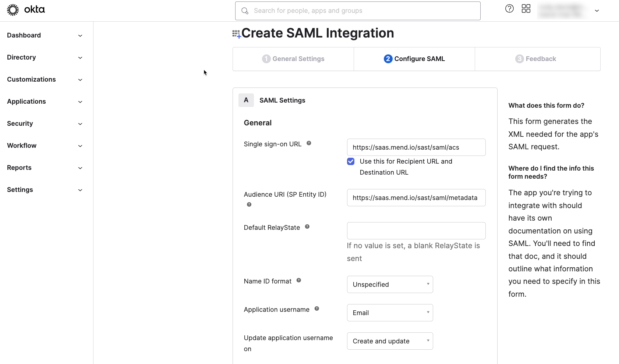This screenshot has width=619, height=364.
Task: Click the Application username help icon
Action: (x=316, y=309)
